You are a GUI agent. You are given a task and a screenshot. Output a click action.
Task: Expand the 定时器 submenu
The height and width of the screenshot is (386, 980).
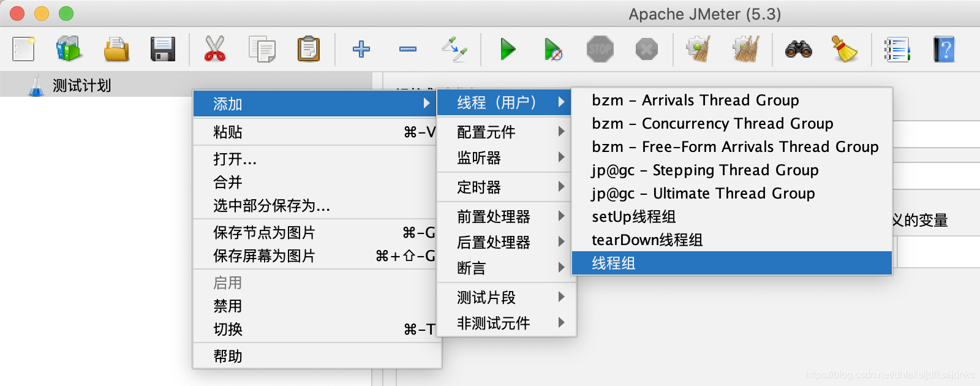[x=504, y=187]
